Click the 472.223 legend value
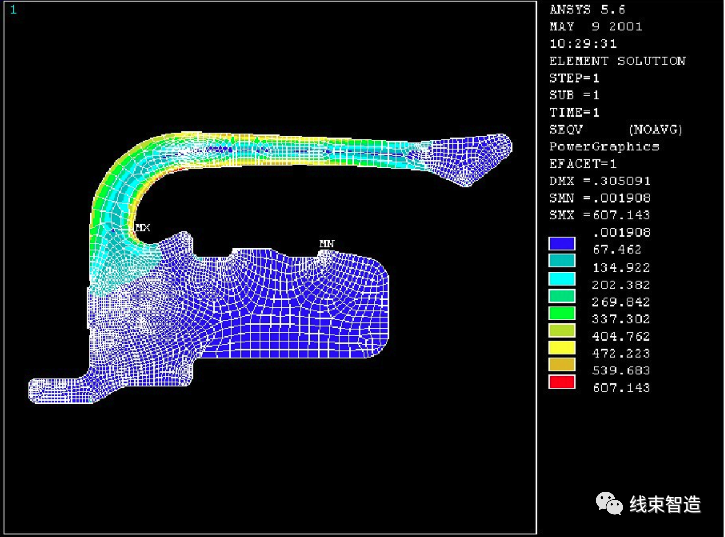Image resolution: width=725 pixels, height=537 pixels. [x=621, y=353]
